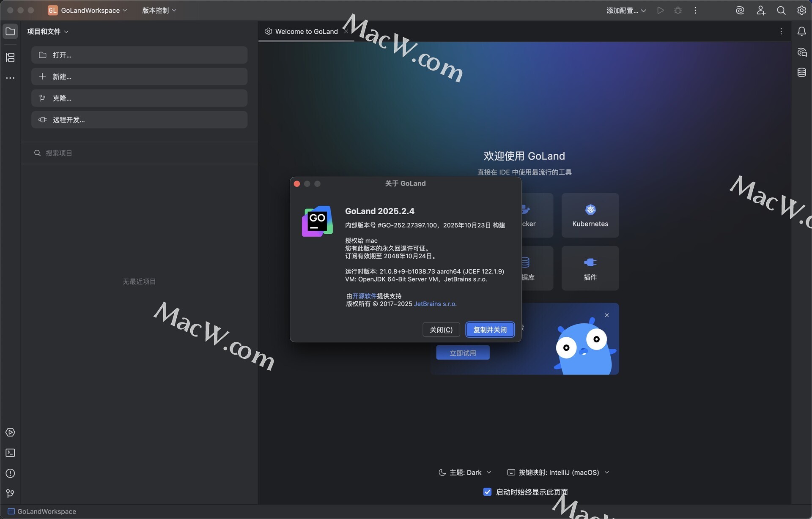Open the theme Dark dropdown
Viewport: 812px width, 519px height.
[x=465, y=473]
